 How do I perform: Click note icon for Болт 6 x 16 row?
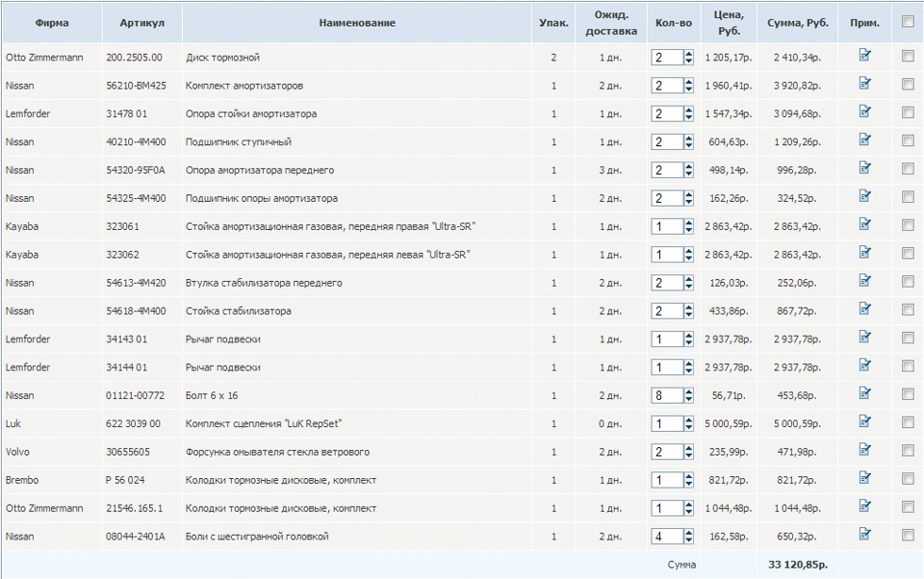click(864, 392)
